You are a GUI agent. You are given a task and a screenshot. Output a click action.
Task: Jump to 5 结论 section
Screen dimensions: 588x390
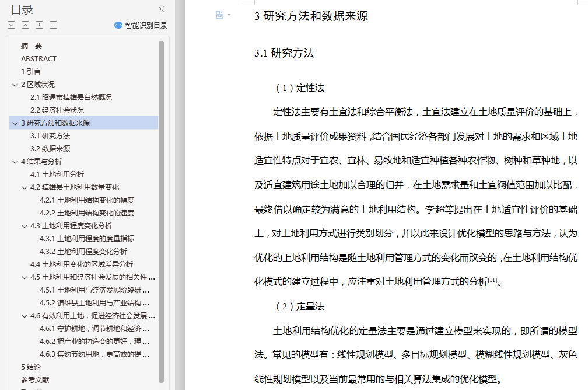click(31, 367)
